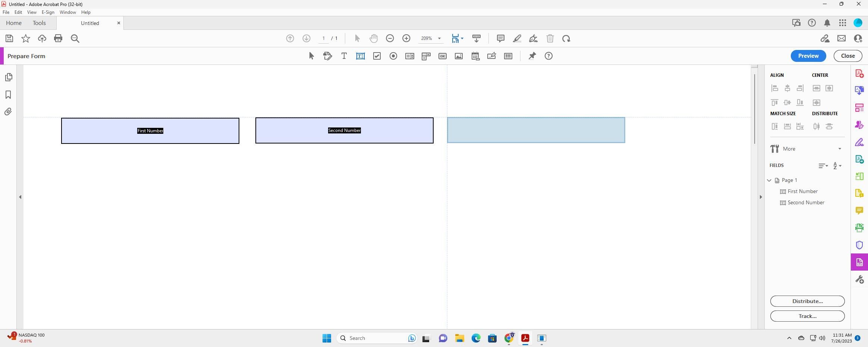The height and width of the screenshot is (347, 868).
Task: Align selected fields to the left edge
Action: (x=775, y=88)
